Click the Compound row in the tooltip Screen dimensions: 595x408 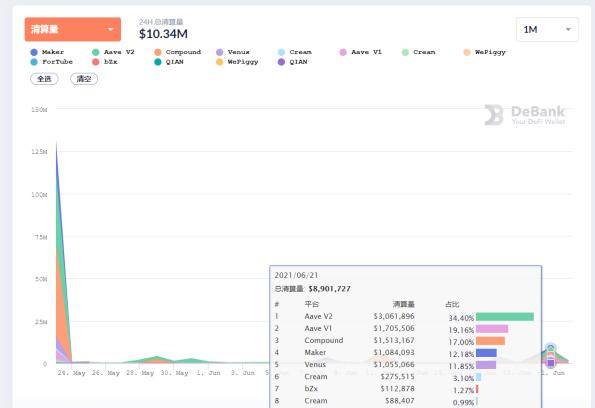(405, 340)
